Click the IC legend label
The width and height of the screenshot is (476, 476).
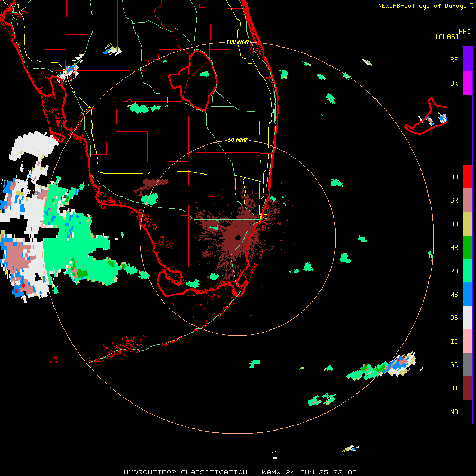(x=454, y=341)
